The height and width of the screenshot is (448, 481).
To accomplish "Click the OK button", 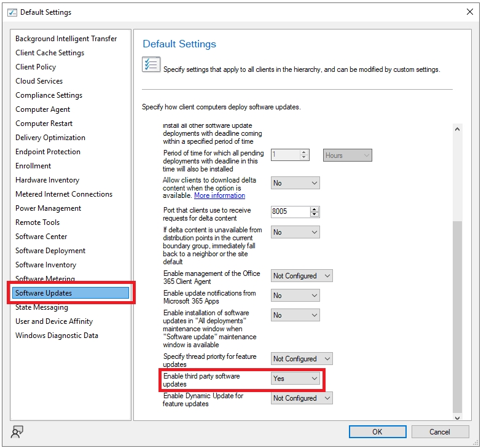I will click(x=377, y=431).
